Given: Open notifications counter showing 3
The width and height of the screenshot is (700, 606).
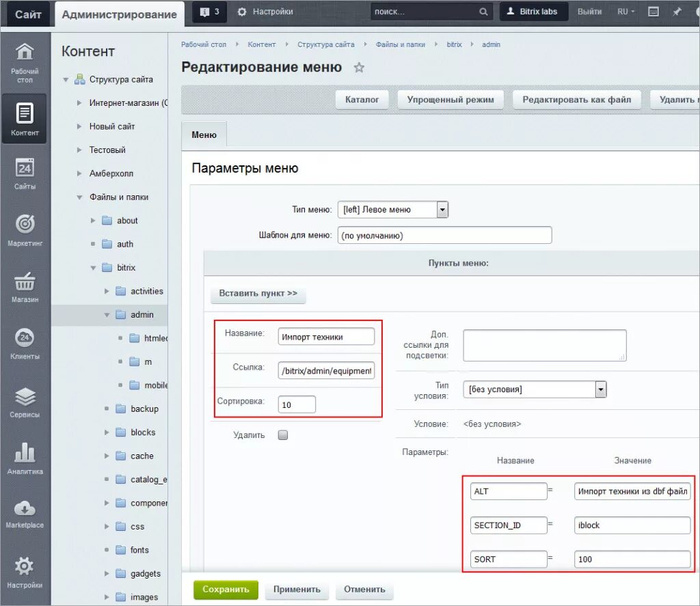Looking at the screenshot, I should [210, 12].
